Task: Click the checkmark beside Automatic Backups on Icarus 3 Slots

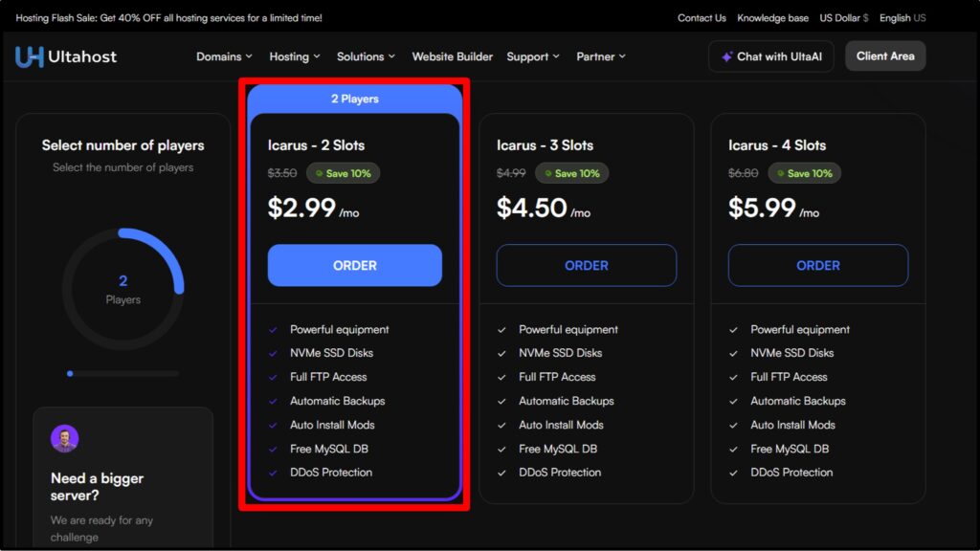Action: tap(501, 400)
